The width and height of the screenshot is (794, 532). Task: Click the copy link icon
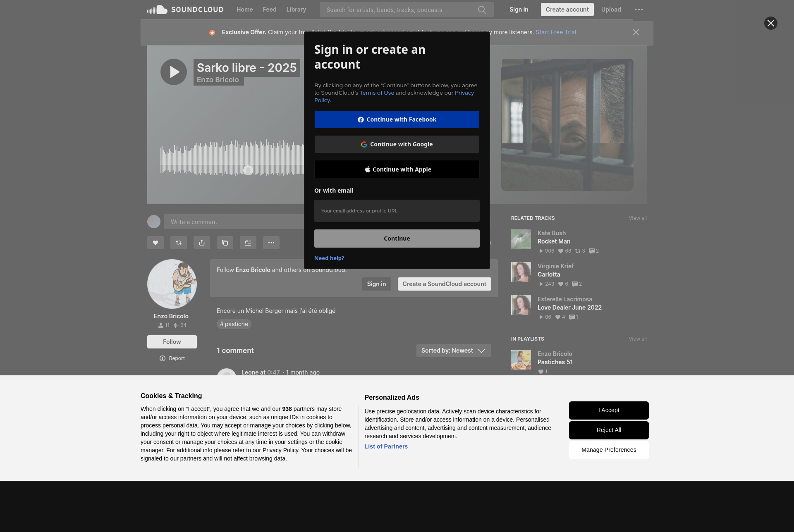(225, 243)
